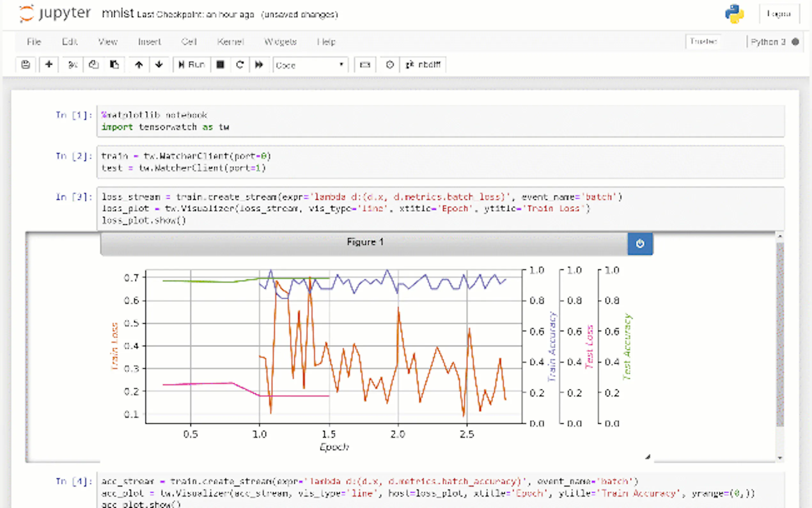812x508 pixels.
Task: Open the View menu
Action: click(x=108, y=42)
